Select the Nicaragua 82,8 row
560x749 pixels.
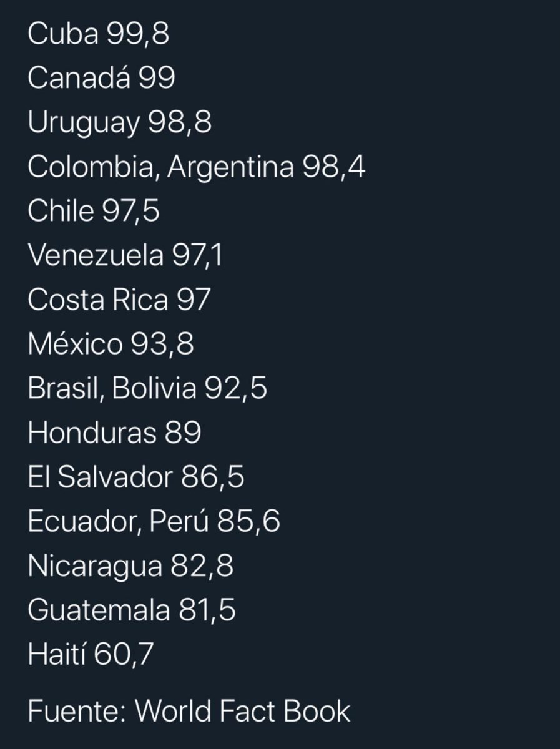(130, 565)
